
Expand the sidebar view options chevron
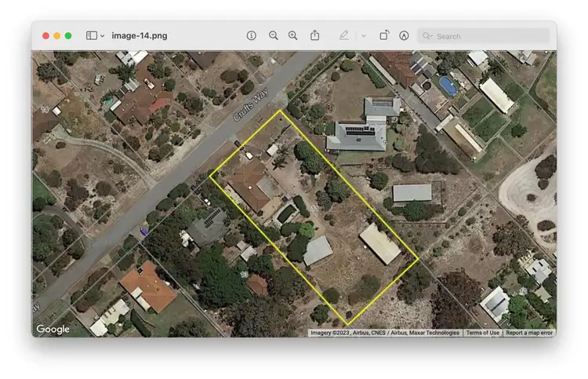point(103,35)
